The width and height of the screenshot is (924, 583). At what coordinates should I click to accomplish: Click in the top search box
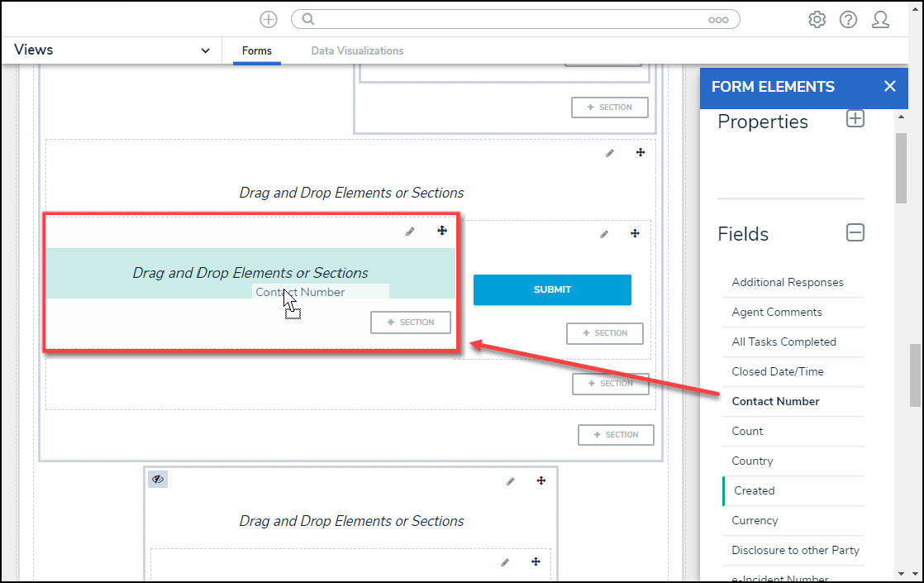coord(504,19)
